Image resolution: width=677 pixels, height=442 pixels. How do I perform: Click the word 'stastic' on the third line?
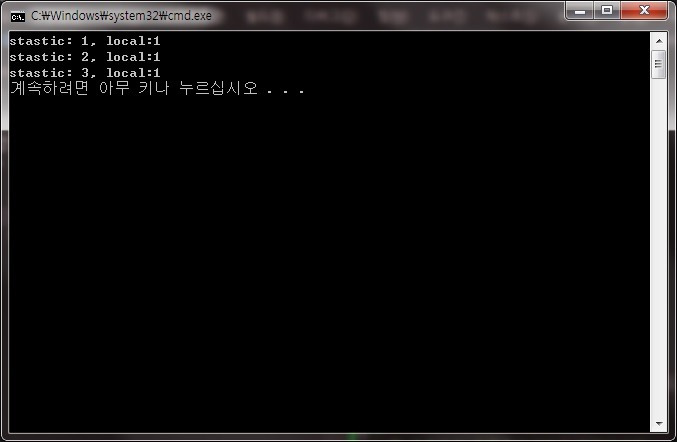(x=38, y=73)
